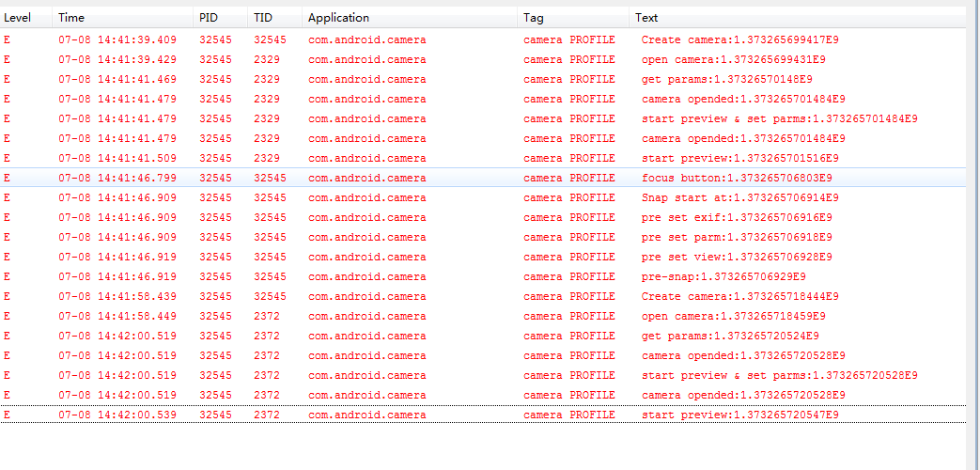Click the timestamp 07-08 14:41:46.799
The width and height of the screenshot is (980, 470).
(x=117, y=178)
